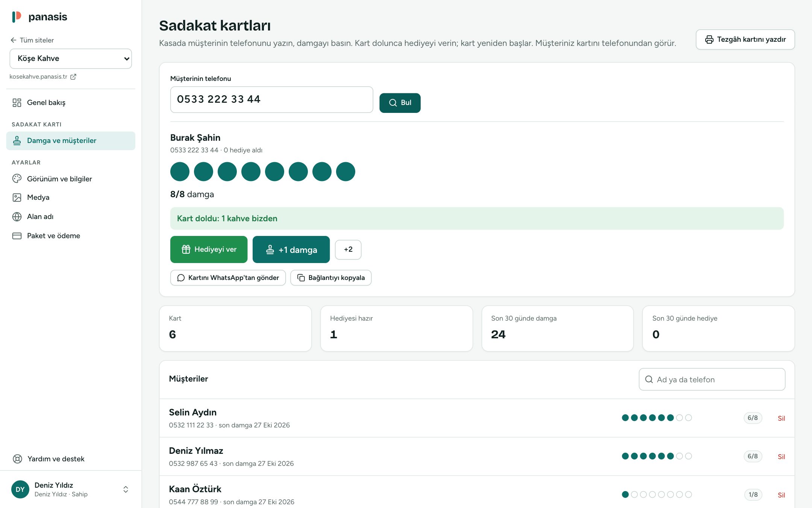The height and width of the screenshot is (508, 812).
Task: Open the Köşe Kahve site dropdown
Action: [x=71, y=59]
